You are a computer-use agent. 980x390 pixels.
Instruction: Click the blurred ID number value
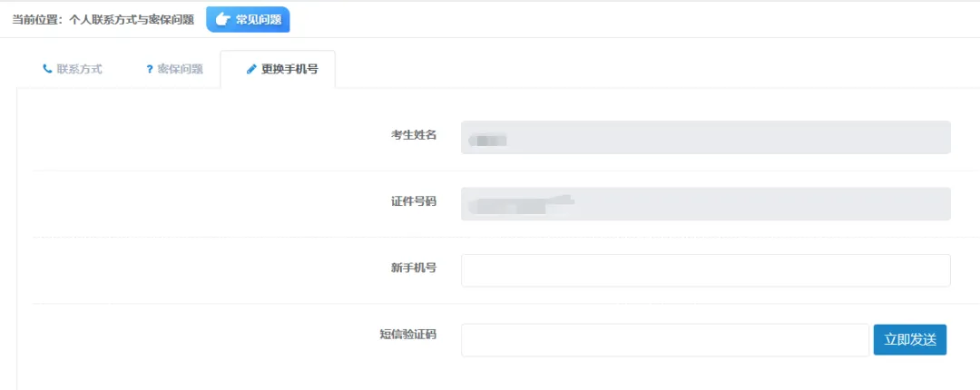524,205
